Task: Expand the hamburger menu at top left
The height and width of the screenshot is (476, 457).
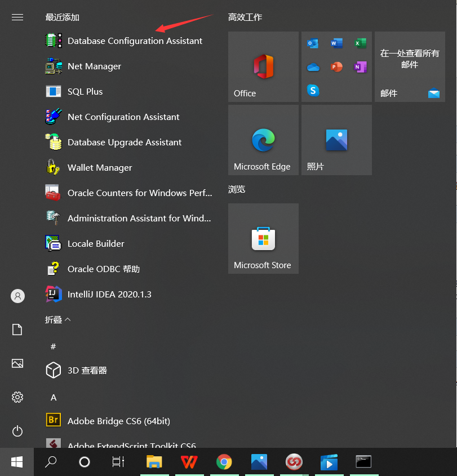Action: coord(17,17)
